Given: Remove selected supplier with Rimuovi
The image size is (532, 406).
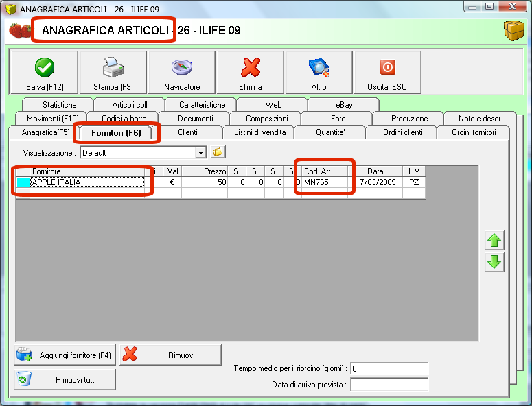Looking at the screenshot, I should 171,355.
